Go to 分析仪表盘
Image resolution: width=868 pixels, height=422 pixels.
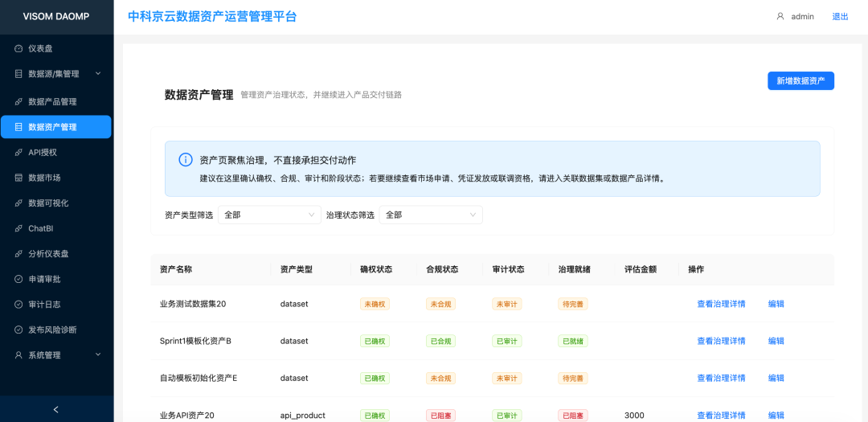56,254
